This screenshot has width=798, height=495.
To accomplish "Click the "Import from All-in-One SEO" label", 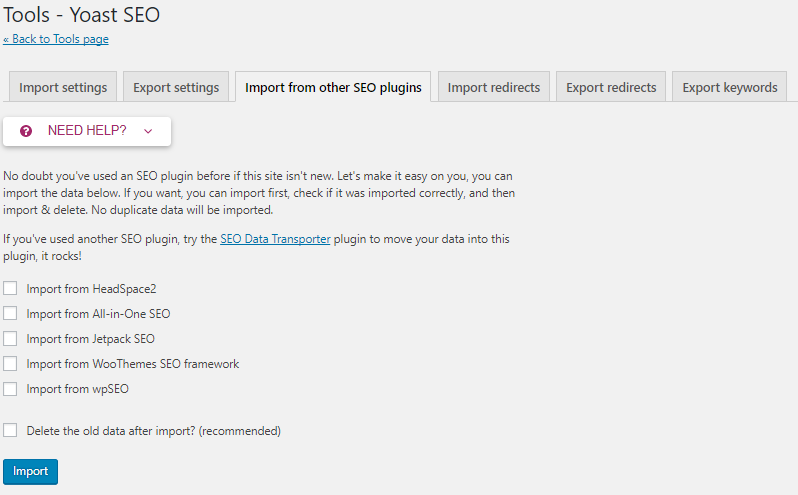I will tap(98, 314).
